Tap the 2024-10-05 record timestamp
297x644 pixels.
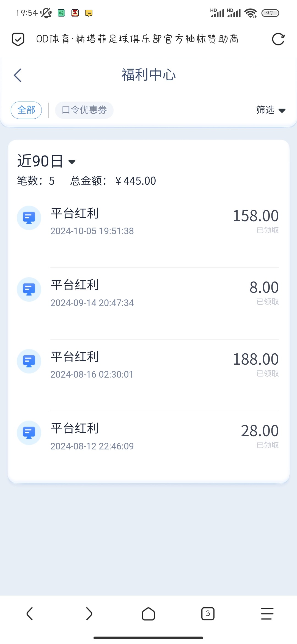click(92, 231)
